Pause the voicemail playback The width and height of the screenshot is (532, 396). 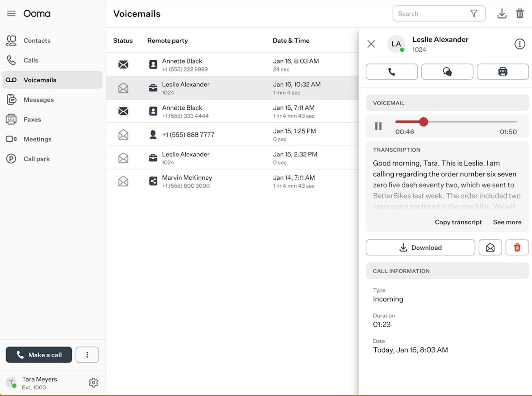pyautogui.click(x=378, y=126)
